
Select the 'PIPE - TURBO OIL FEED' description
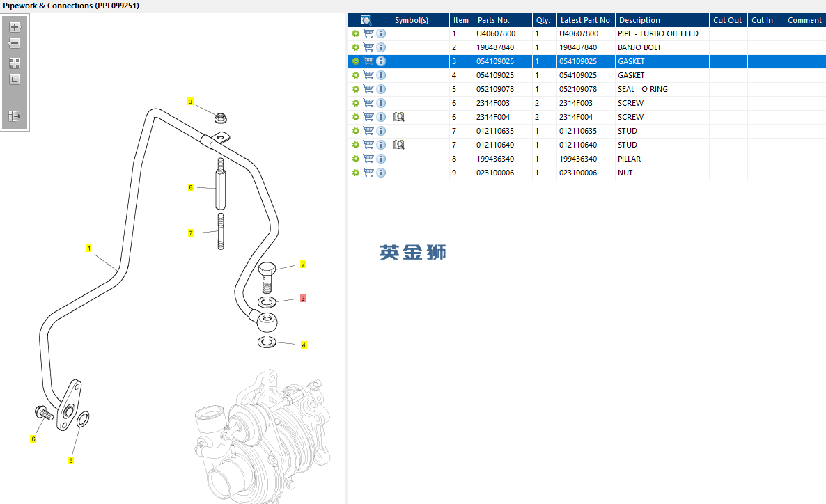tap(658, 33)
